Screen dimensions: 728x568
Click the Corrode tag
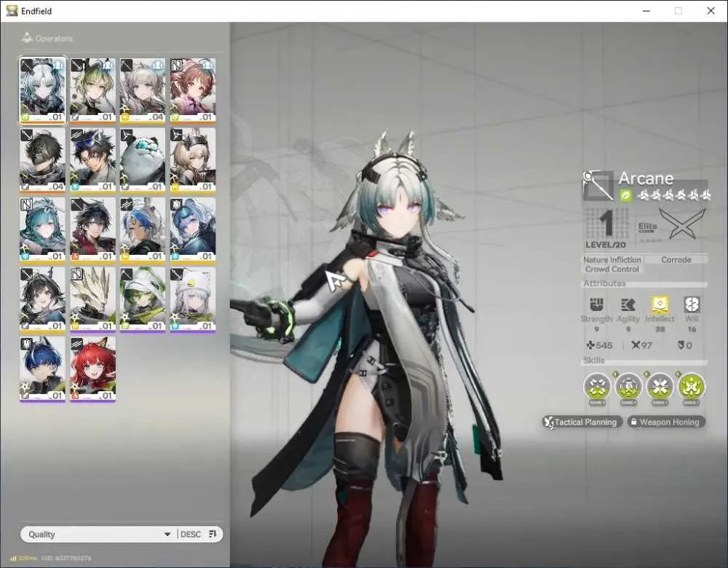coord(676,260)
